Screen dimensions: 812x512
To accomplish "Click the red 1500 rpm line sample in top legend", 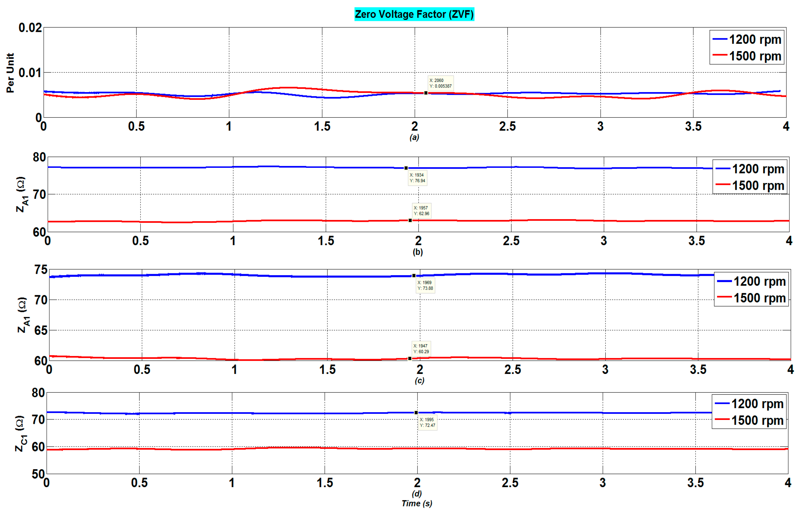I will pos(720,55).
